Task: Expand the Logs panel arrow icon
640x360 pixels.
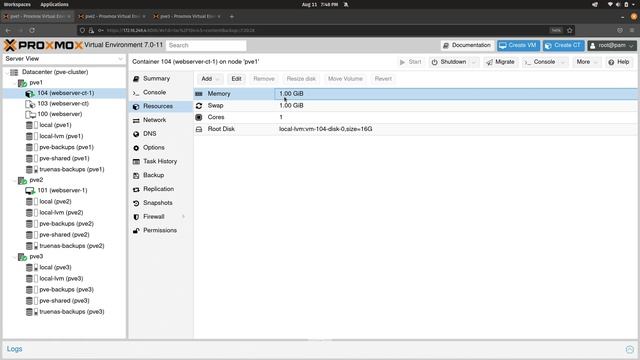Action: pos(630,349)
